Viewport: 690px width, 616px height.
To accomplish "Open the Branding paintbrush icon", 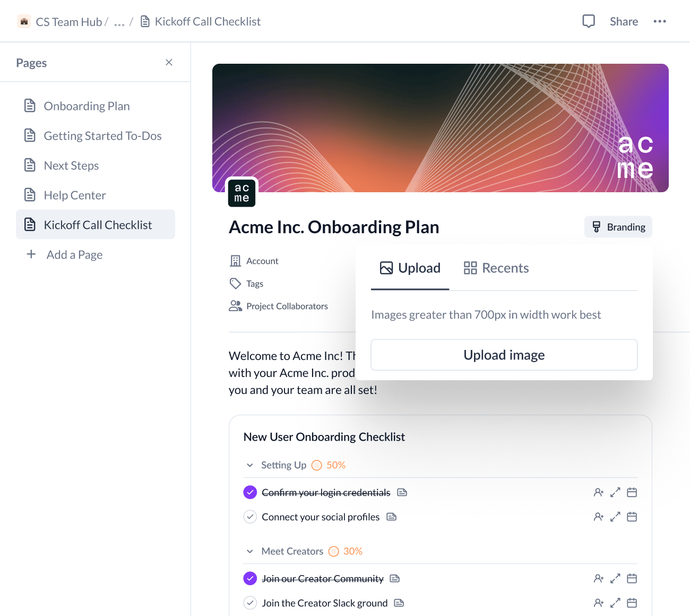I will coord(597,227).
